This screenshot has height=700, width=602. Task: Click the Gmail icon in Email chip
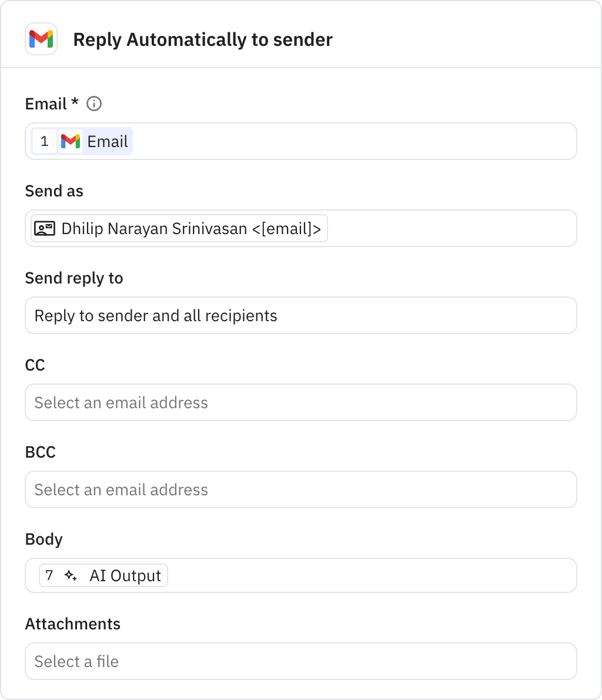pyautogui.click(x=71, y=141)
